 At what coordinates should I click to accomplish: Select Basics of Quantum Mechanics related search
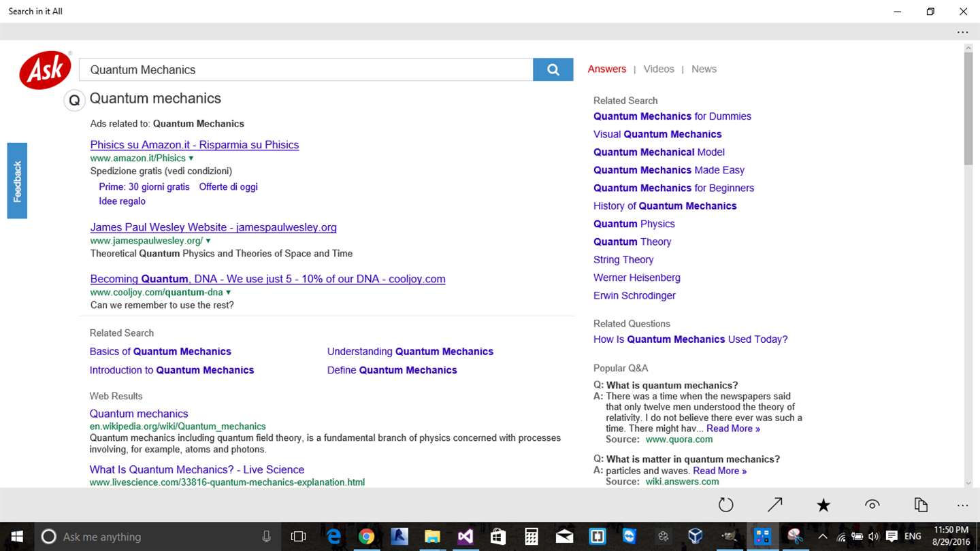[161, 352]
